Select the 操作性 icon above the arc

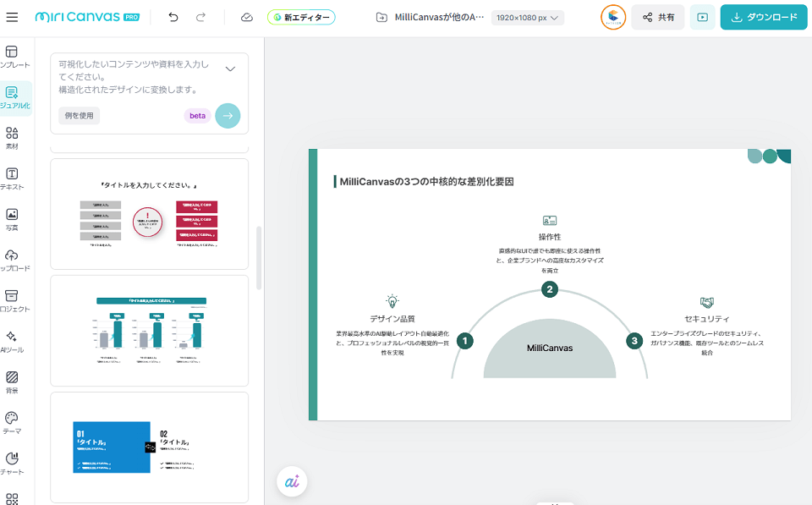pyautogui.click(x=550, y=221)
